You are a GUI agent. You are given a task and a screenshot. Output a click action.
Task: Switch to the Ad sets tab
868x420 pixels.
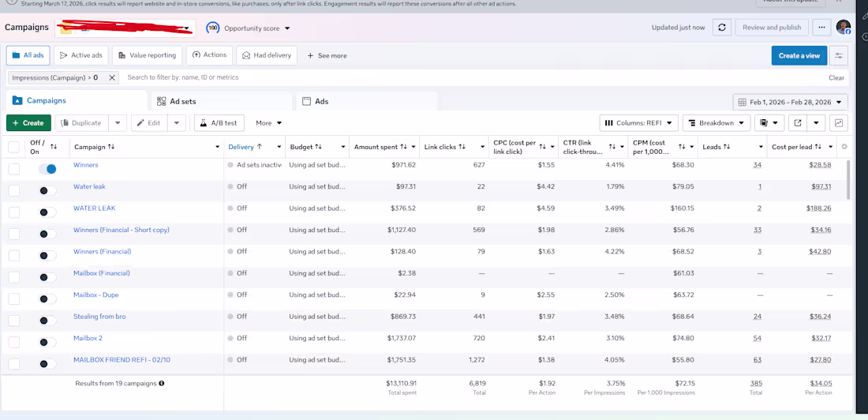point(182,101)
